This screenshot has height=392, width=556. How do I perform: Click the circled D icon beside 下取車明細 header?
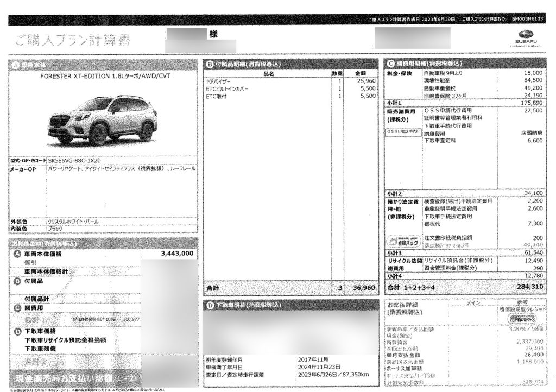pos(210,306)
